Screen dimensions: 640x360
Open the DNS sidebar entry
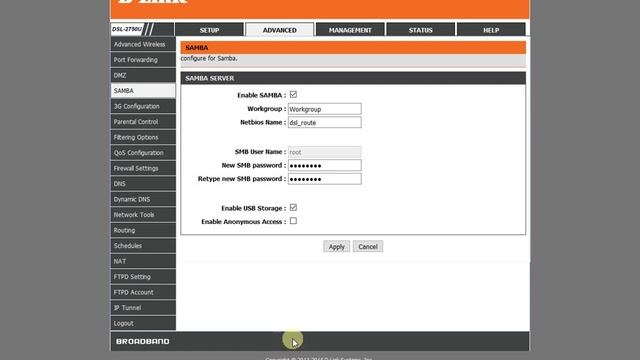coord(143,184)
